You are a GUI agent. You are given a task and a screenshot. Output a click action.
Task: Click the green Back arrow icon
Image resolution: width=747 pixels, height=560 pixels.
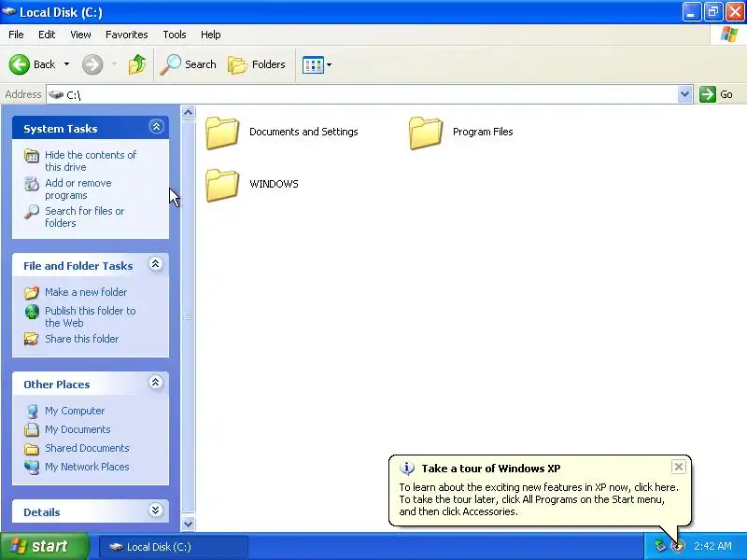point(20,64)
